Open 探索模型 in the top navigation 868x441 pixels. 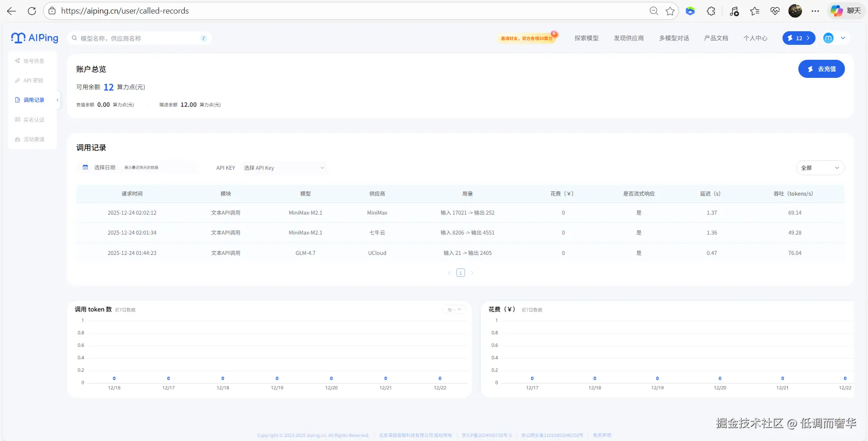587,38
